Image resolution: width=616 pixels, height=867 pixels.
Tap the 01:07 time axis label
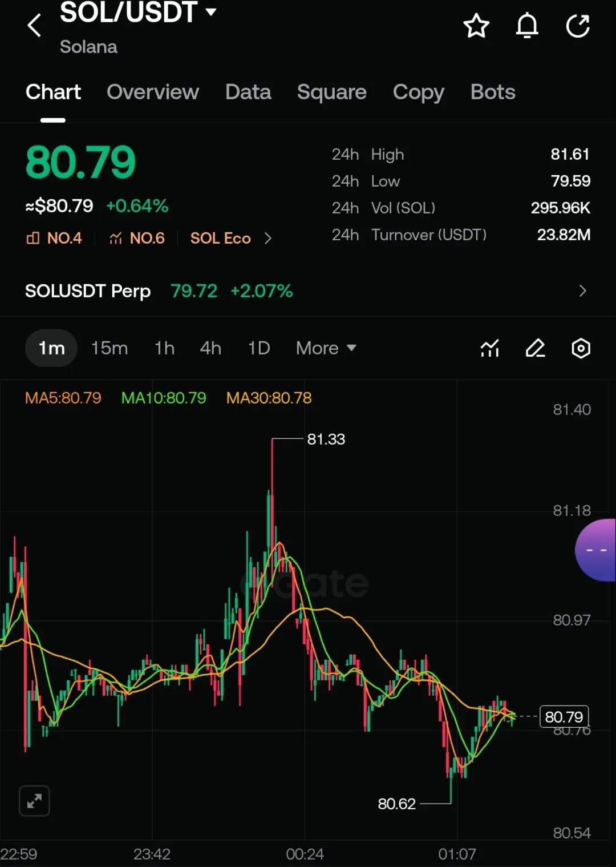[x=457, y=854]
